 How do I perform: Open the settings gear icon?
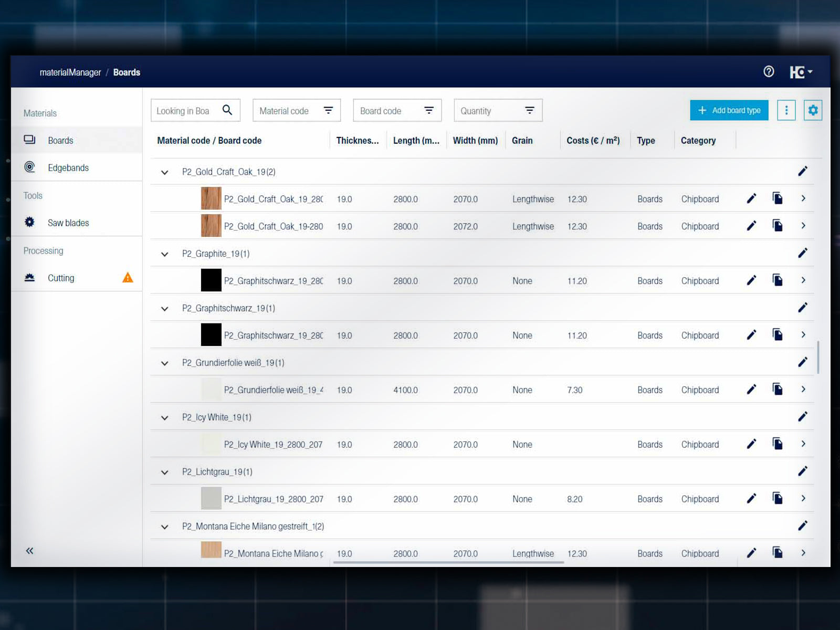point(813,110)
